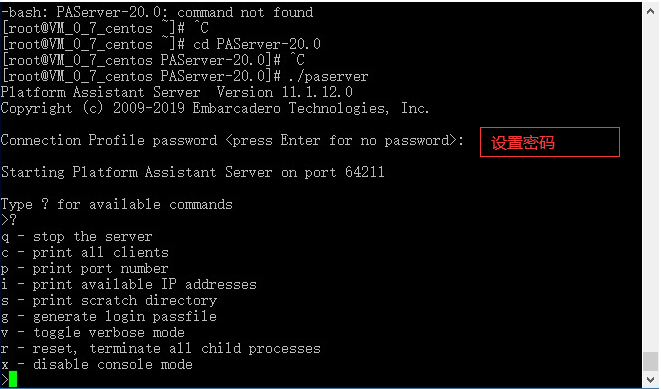This screenshot has height=389, width=661.
Task: Click 'r - reset, terminate all child processes'
Action: point(161,349)
